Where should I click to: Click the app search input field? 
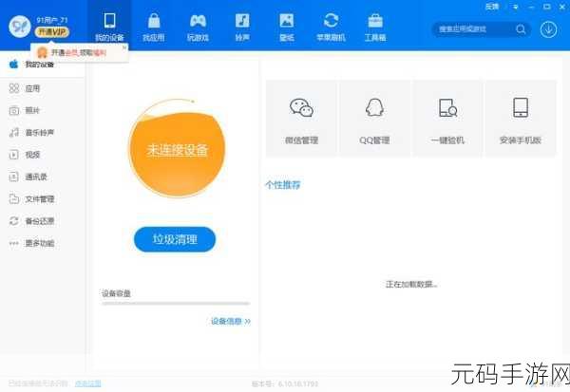[x=472, y=29]
